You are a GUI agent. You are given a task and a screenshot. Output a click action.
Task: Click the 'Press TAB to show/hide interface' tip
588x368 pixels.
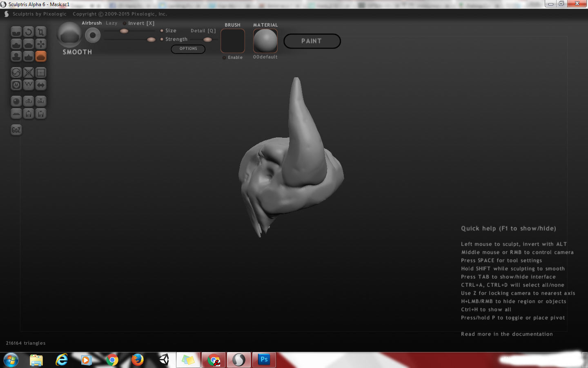pyautogui.click(x=508, y=277)
